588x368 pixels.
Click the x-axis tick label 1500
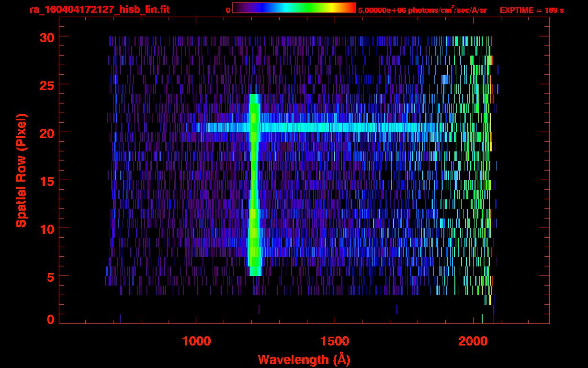click(335, 341)
